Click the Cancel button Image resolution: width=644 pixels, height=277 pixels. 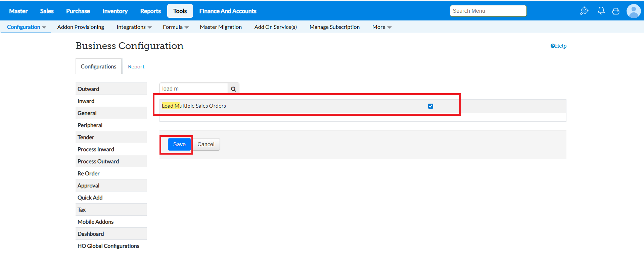pyautogui.click(x=206, y=145)
